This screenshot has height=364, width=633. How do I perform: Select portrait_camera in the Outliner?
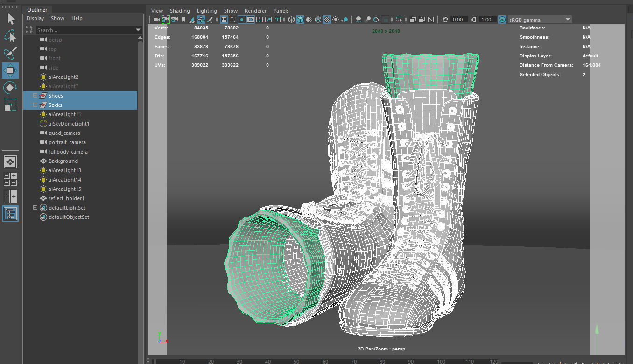[x=67, y=142]
